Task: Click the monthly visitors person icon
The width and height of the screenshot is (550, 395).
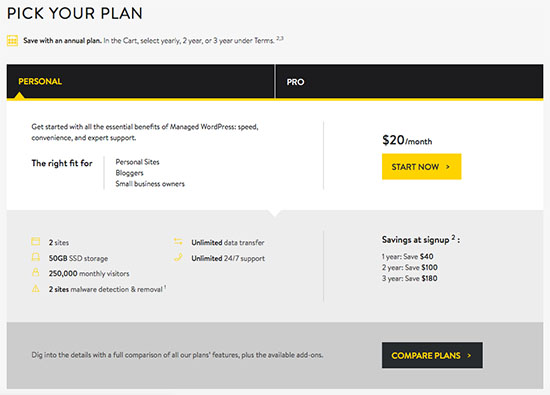Action: pos(35,272)
